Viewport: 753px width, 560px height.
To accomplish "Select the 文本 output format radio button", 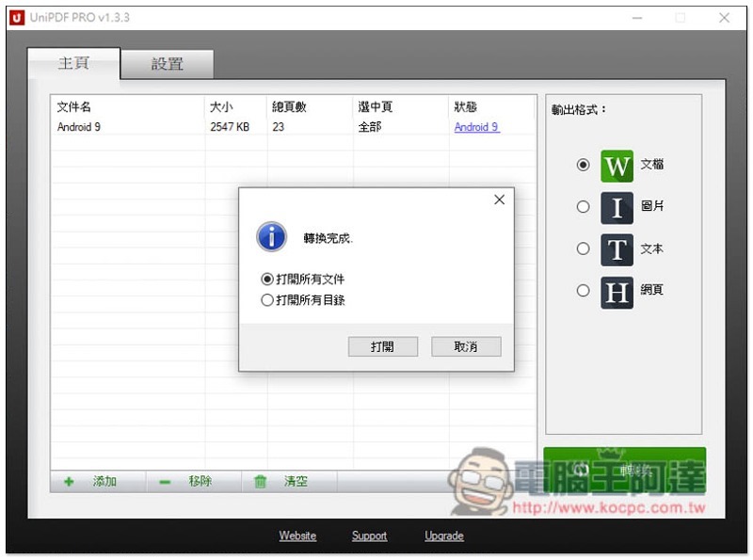I will pyautogui.click(x=583, y=248).
